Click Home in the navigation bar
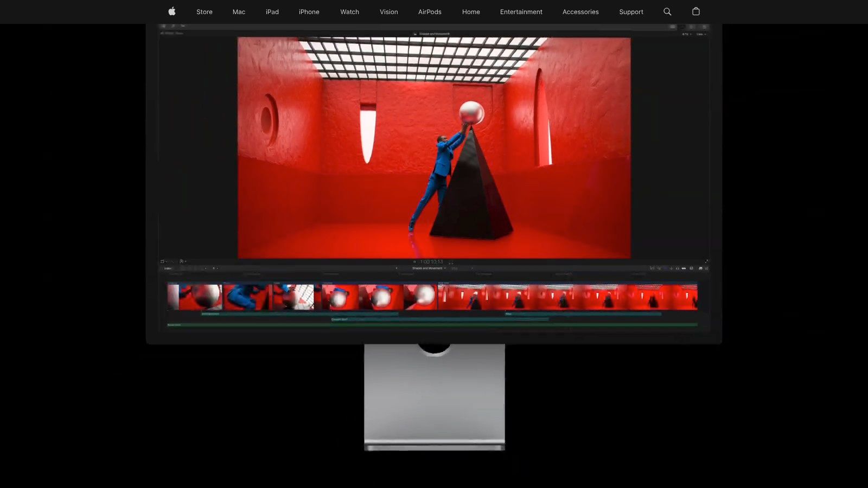The height and width of the screenshot is (488, 868). pos(471,12)
